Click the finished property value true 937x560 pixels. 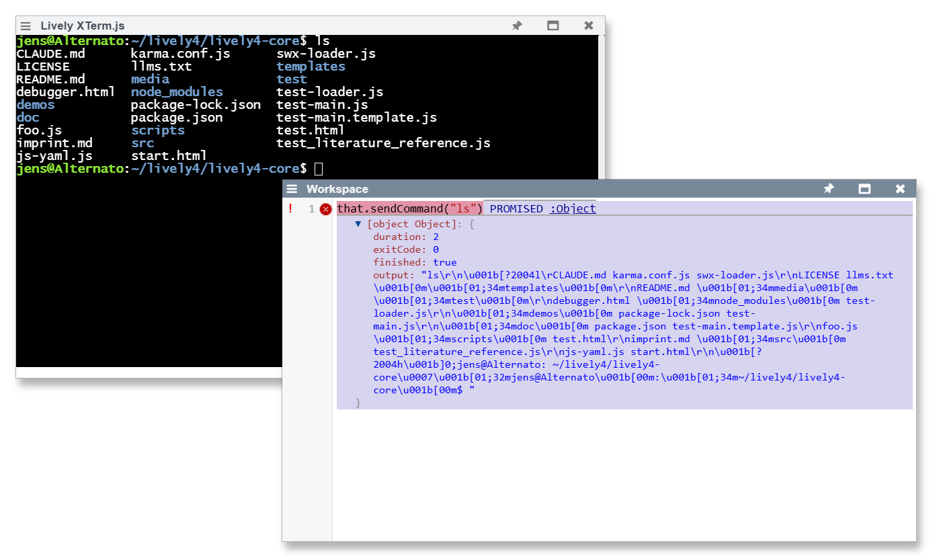click(x=444, y=262)
